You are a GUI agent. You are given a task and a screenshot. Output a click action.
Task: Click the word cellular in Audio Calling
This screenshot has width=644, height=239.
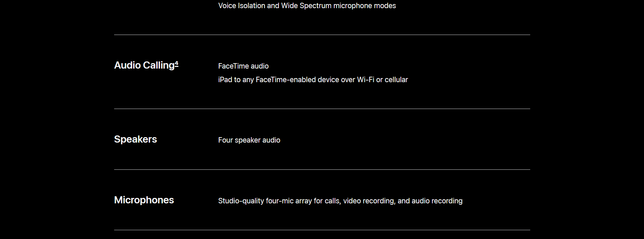[396, 80]
